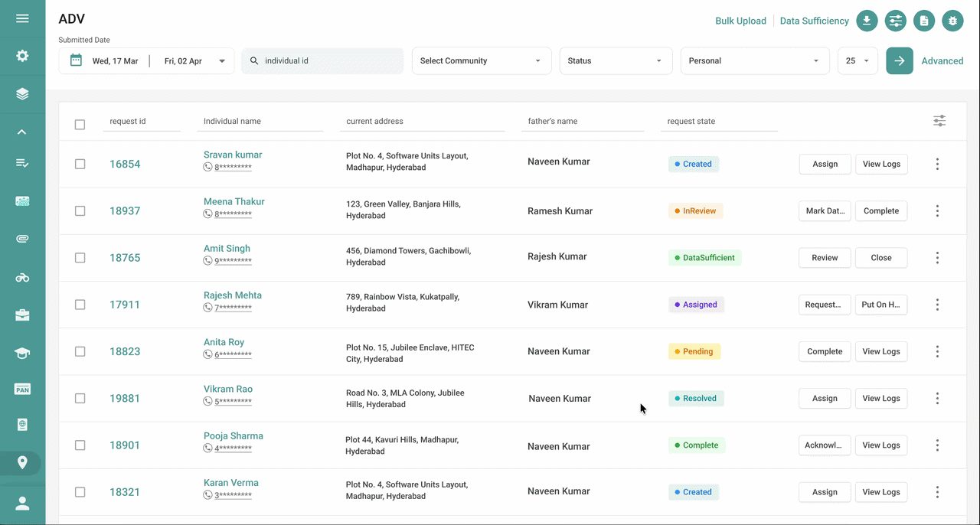Screen dimensions: 980x525
Task: Open the user profile sidebar icon
Action: (x=22, y=503)
